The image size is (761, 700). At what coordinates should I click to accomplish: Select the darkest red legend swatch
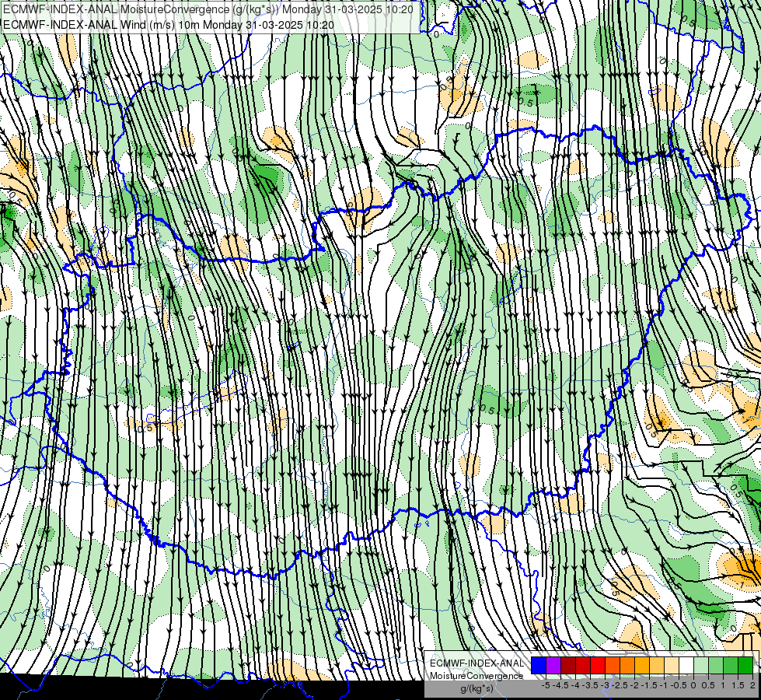pos(568,665)
